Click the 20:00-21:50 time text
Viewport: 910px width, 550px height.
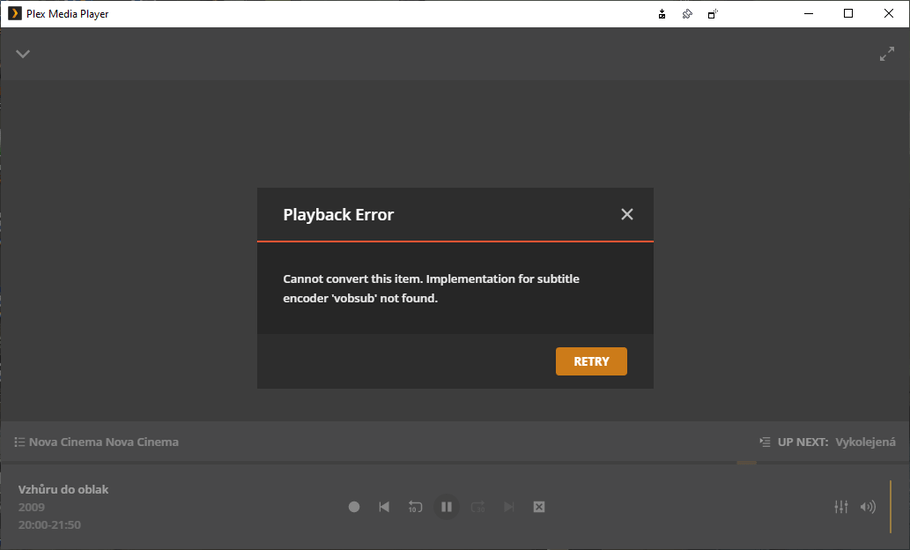[49, 525]
